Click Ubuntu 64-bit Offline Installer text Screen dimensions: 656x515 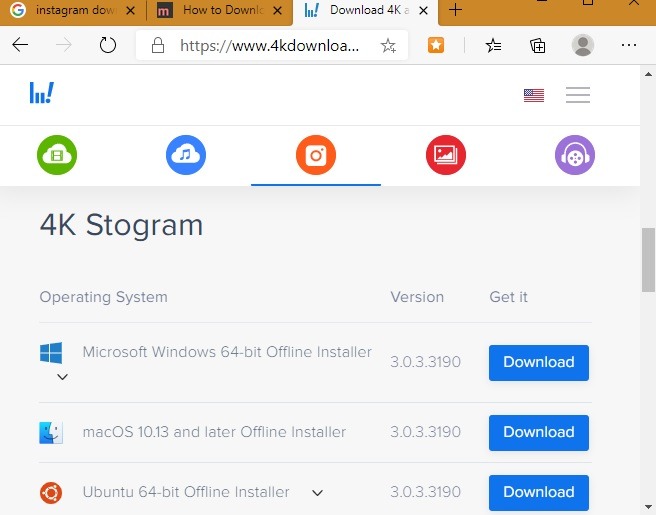186,492
